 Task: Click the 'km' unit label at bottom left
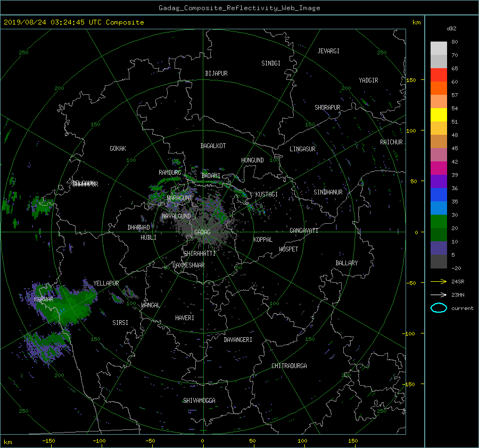(7, 442)
